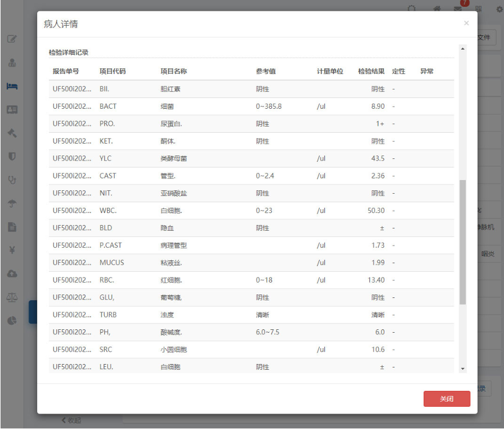This screenshot has width=504, height=429.
Task: Open the edit pencil icon in the sidebar
Action: click(12, 39)
